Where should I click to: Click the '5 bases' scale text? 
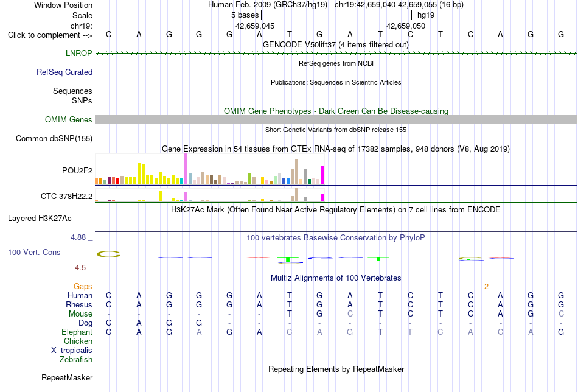point(245,15)
